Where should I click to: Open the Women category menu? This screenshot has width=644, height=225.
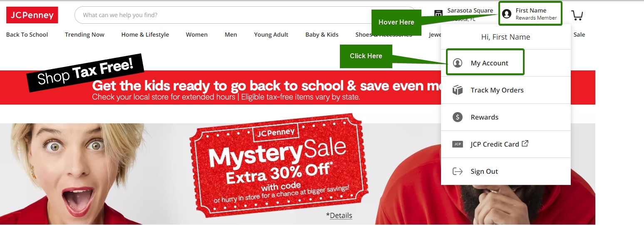(x=197, y=35)
